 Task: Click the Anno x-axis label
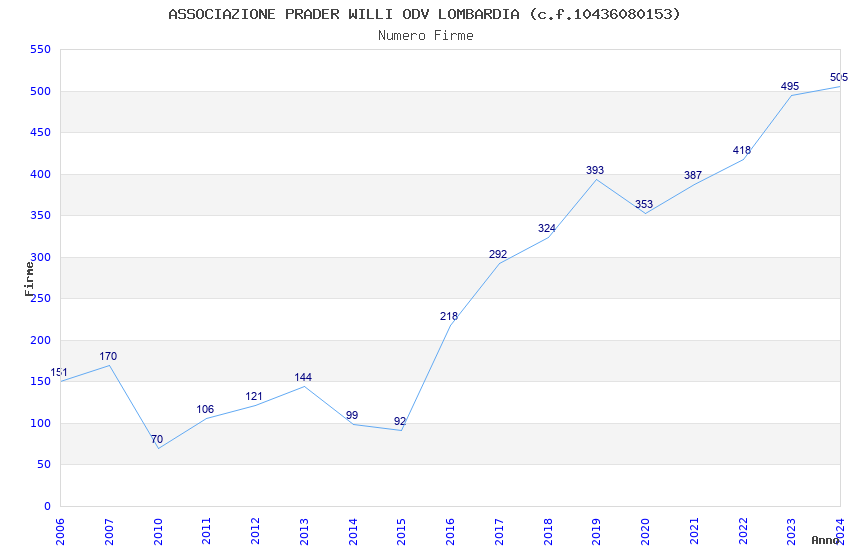(825, 540)
